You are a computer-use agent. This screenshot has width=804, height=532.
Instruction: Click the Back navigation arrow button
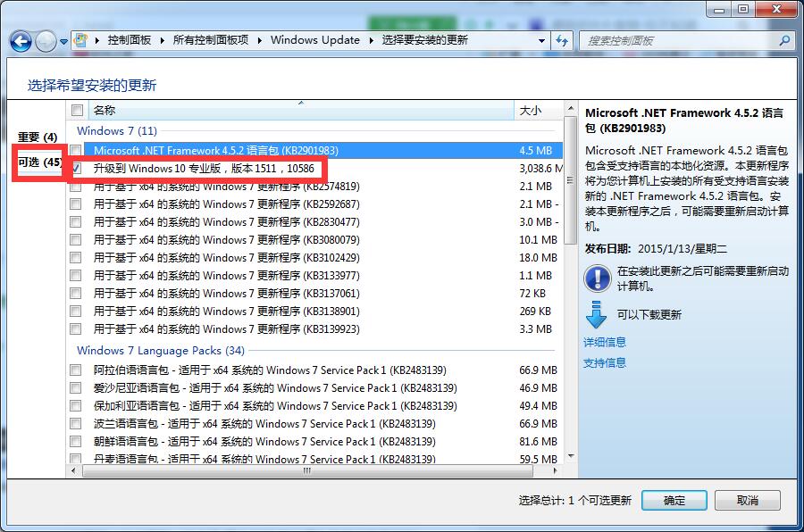21,41
